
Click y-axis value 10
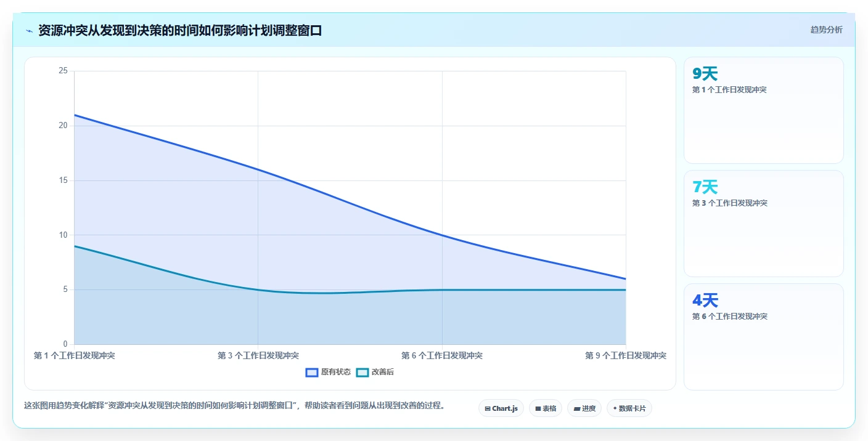coord(63,235)
